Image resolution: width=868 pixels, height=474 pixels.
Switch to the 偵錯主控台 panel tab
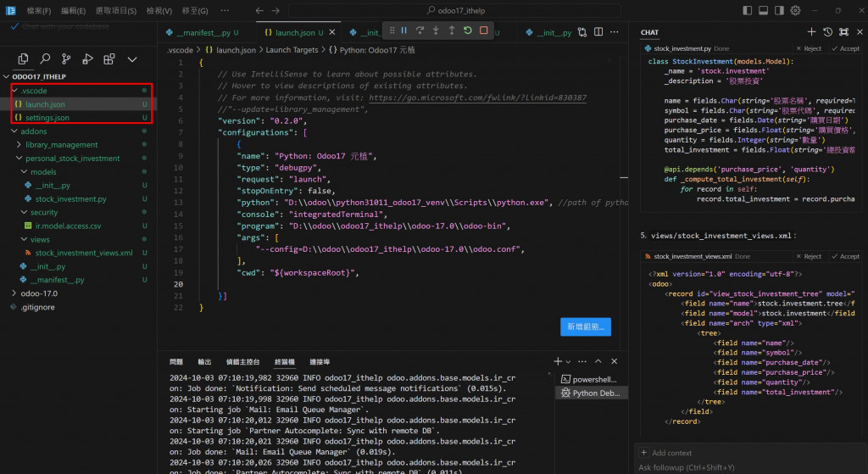(242, 361)
